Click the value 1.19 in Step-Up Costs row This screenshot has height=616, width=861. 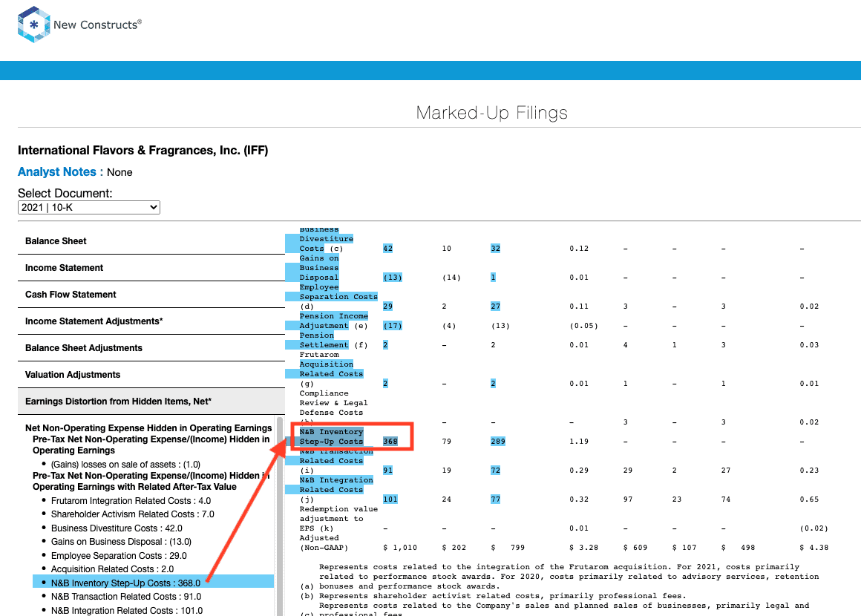579,442
